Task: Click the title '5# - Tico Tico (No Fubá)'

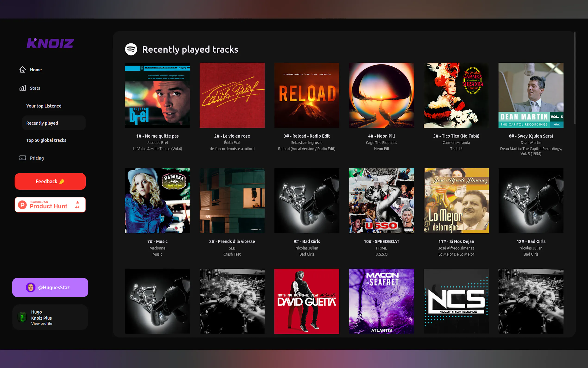Action: 456,136
